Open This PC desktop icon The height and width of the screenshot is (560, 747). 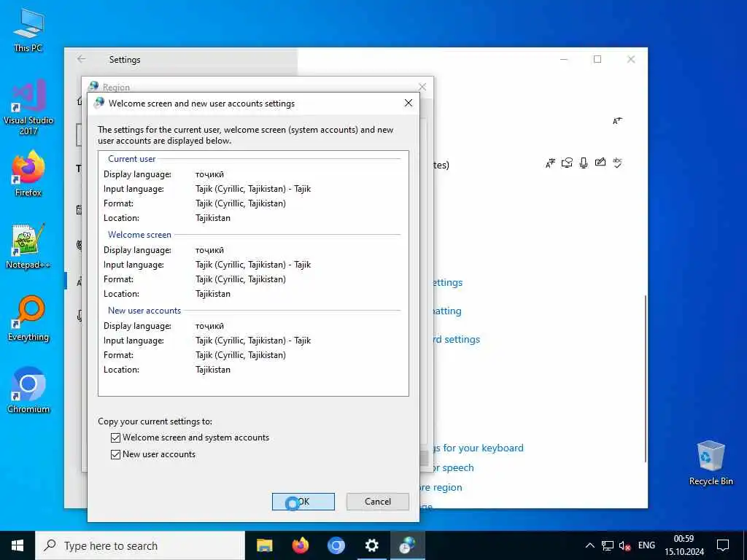[x=28, y=31]
